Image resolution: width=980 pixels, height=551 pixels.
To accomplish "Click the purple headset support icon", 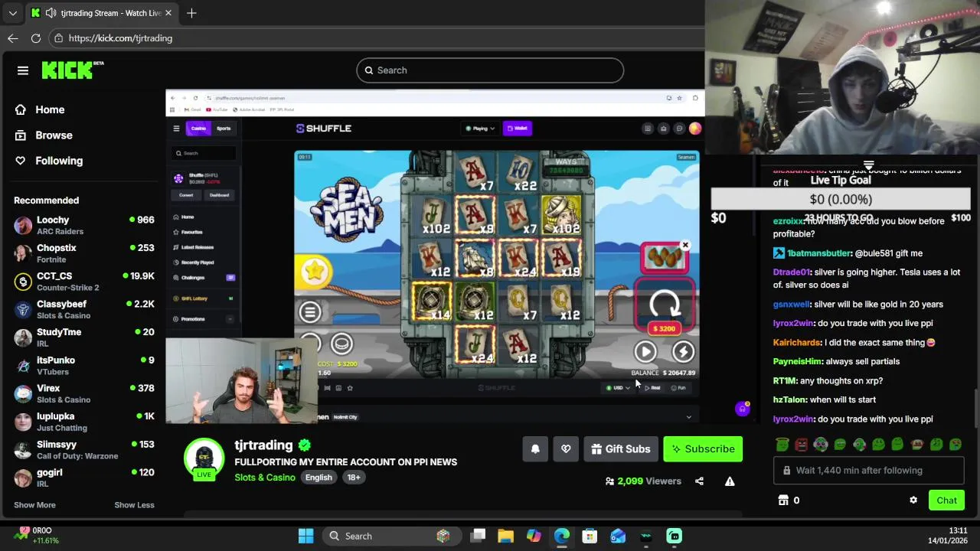I will 742,409.
